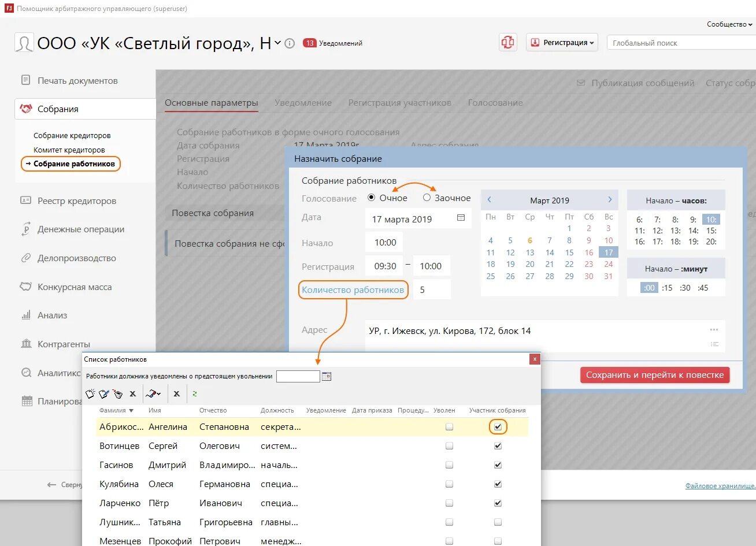This screenshot has height=546, width=756.
Task: Open Собрание кредиторов submenu item
Action: pos(72,135)
